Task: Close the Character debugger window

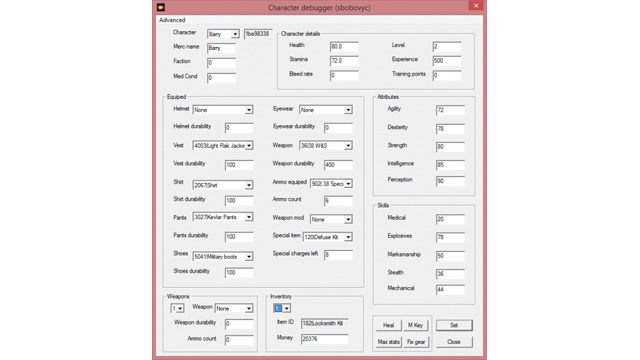Action: [476, 6]
